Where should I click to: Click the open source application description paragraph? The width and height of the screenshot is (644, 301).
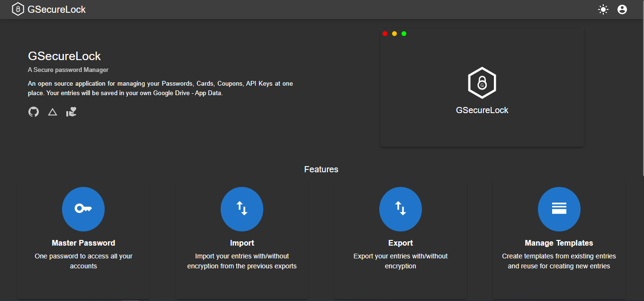pyautogui.click(x=161, y=89)
